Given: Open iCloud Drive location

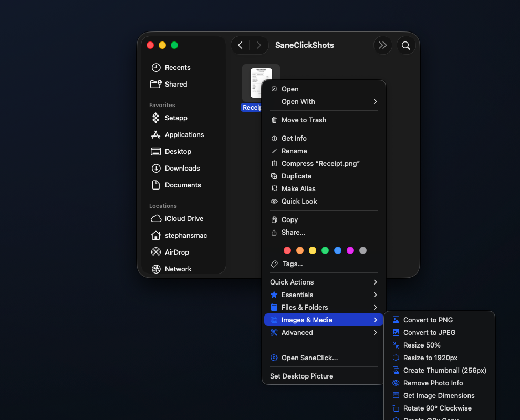Looking at the screenshot, I should click(x=184, y=218).
